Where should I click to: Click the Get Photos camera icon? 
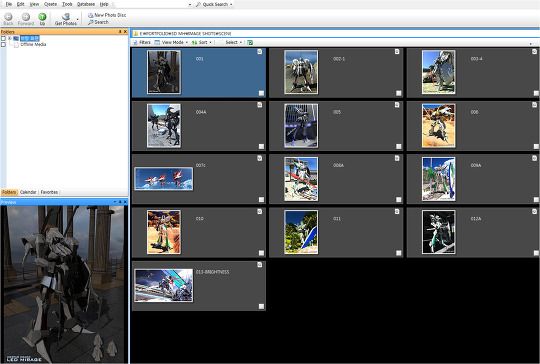coord(66,17)
